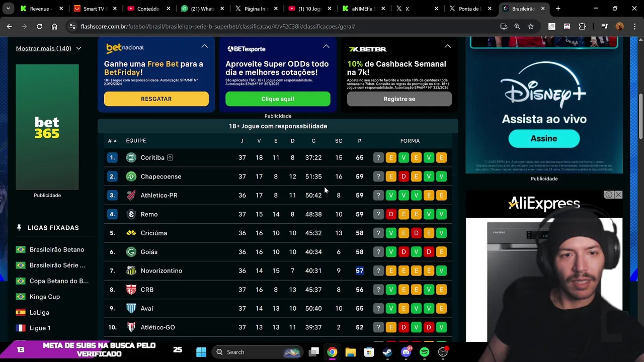This screenshot has width=644, height=362.
Task: Bookmark this page with star icon
Action: 531,26
